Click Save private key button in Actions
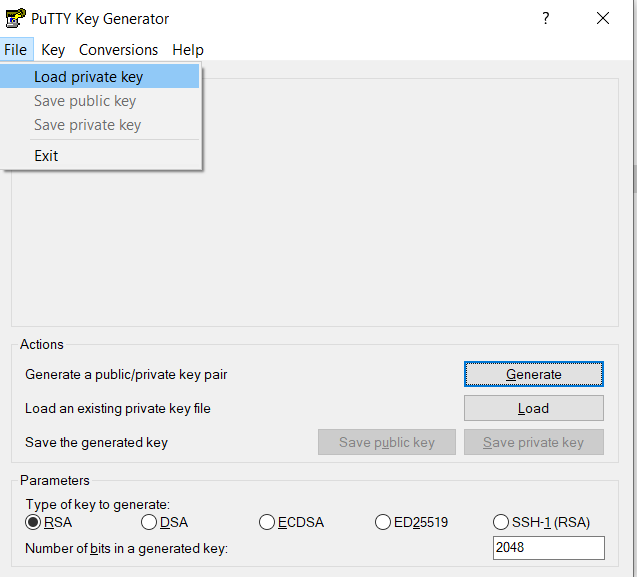Viewport: 637px width, 577px height. (533, 442)
